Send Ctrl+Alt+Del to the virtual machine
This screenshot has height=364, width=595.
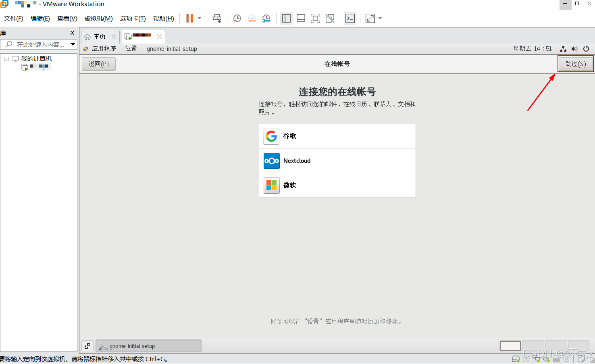coord(217,18)
